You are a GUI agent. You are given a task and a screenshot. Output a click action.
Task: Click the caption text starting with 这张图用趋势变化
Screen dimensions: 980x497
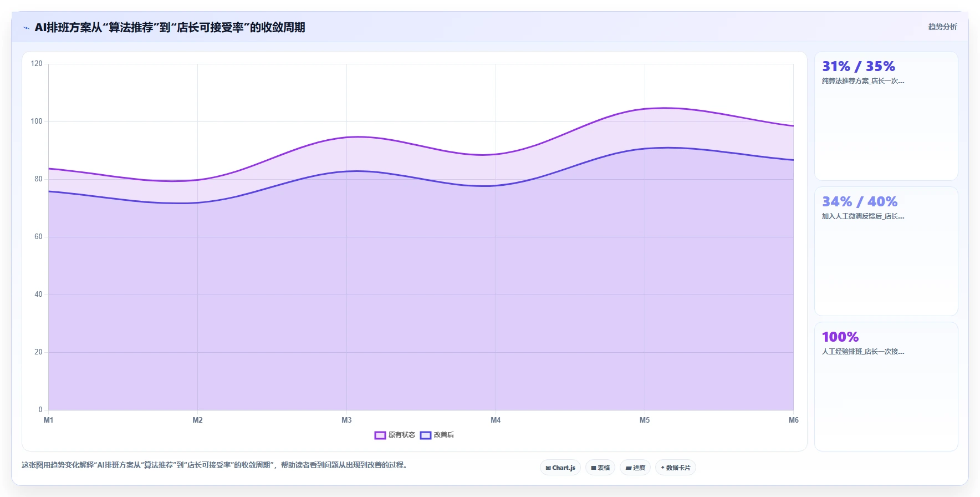click(x=215, y=465)
